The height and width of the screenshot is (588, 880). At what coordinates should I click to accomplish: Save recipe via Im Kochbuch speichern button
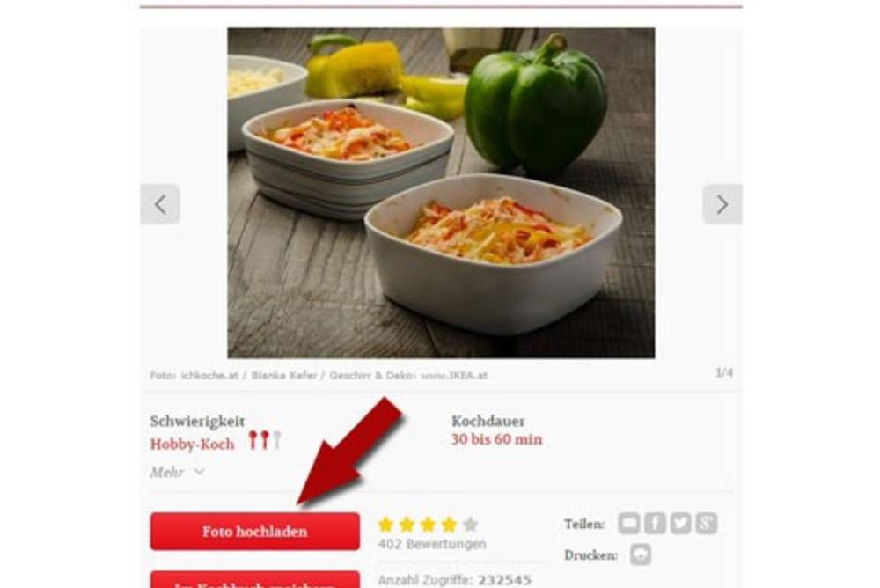[255, 579]
